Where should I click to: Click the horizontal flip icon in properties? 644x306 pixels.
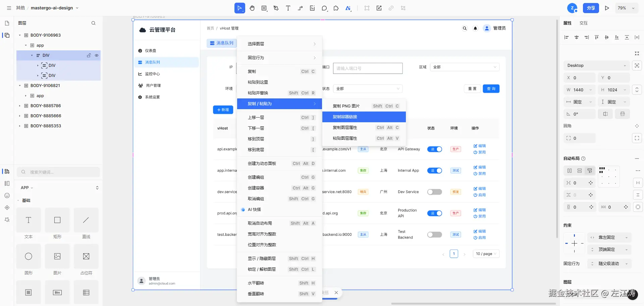pyautogui.click(x=605, y=114)
